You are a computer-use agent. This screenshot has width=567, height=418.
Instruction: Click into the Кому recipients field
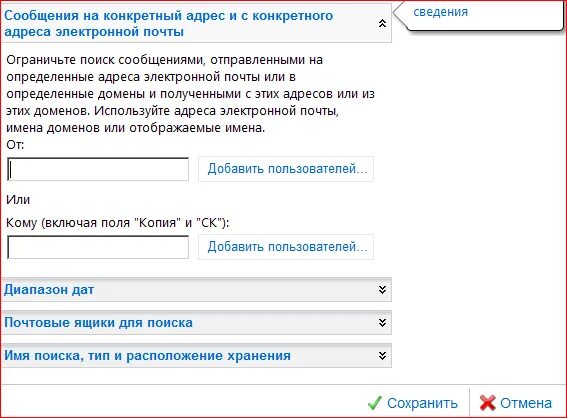click(98, 247)
